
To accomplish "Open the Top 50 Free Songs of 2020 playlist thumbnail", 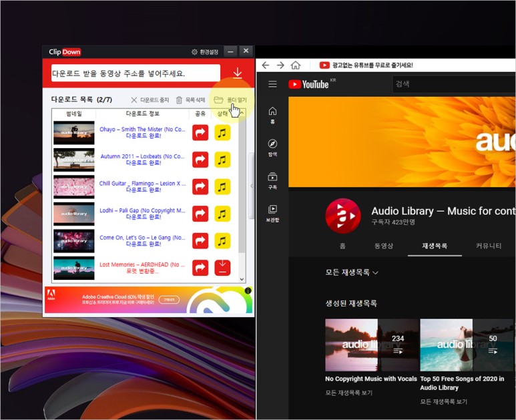I will (468, 345).
